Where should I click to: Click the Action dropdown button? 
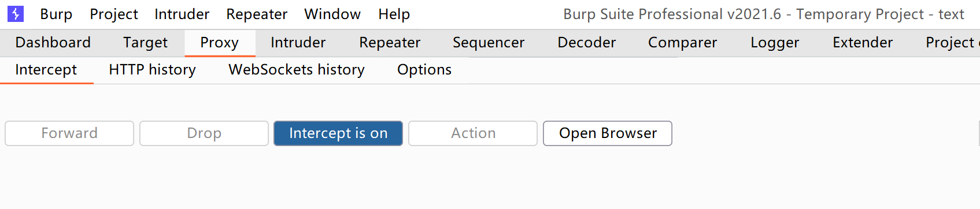(x=473, y=133)
